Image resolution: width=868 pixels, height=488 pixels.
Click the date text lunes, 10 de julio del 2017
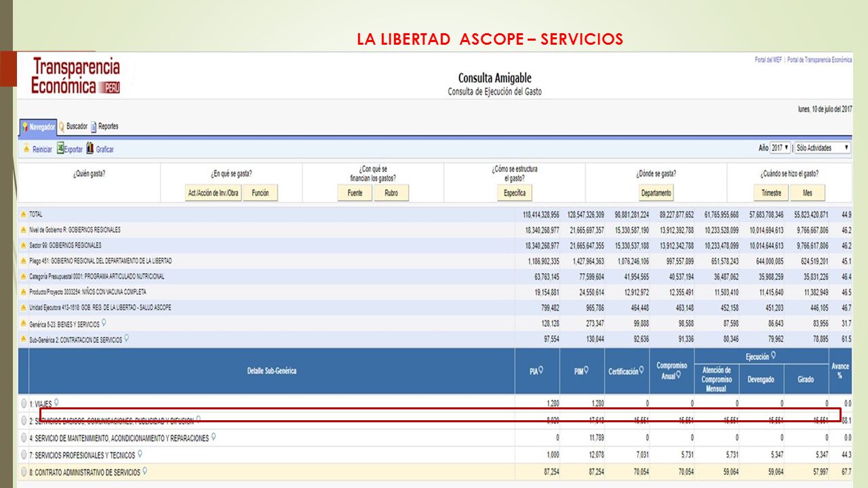825,109
